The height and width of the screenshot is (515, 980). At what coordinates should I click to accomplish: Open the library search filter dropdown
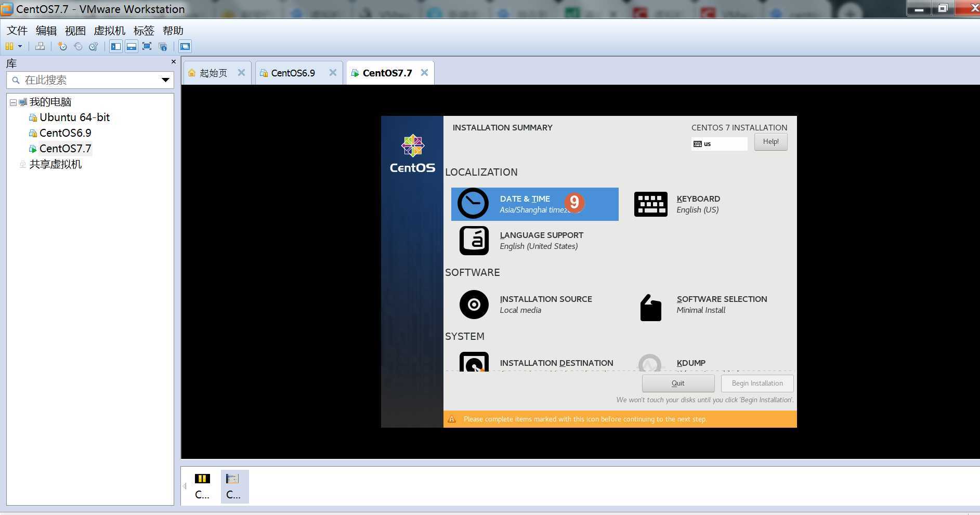[x=165, y=80]
